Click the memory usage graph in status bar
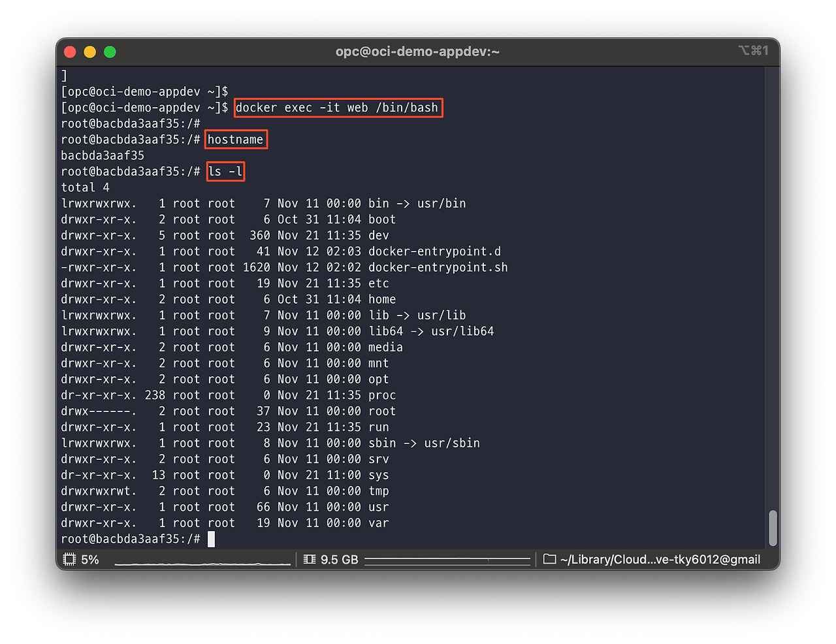The height and width of the screenshot is (644, 836). (447, 560)
